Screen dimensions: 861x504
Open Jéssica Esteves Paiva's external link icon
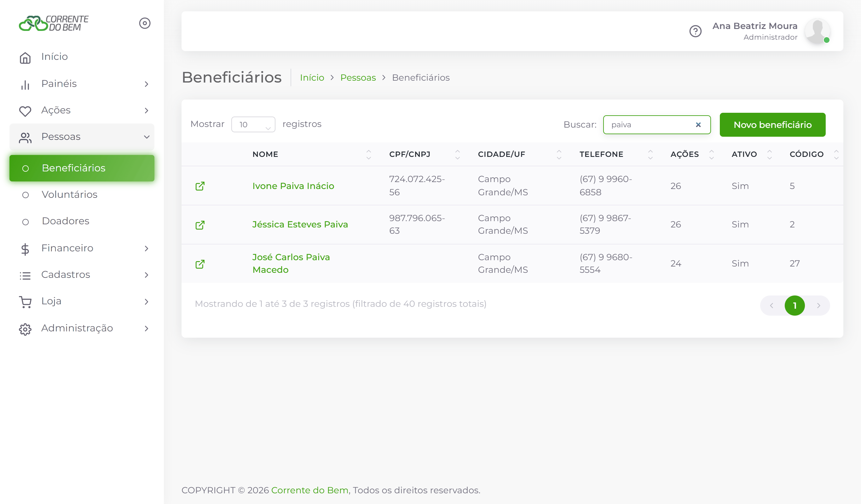pyautogui.click(x=200, y=225)
